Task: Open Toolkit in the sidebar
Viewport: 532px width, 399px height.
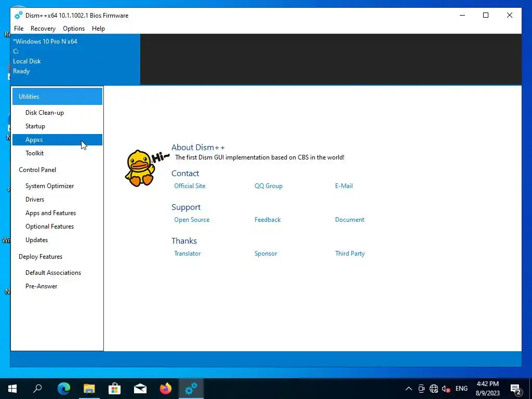Action: point(57,153)
